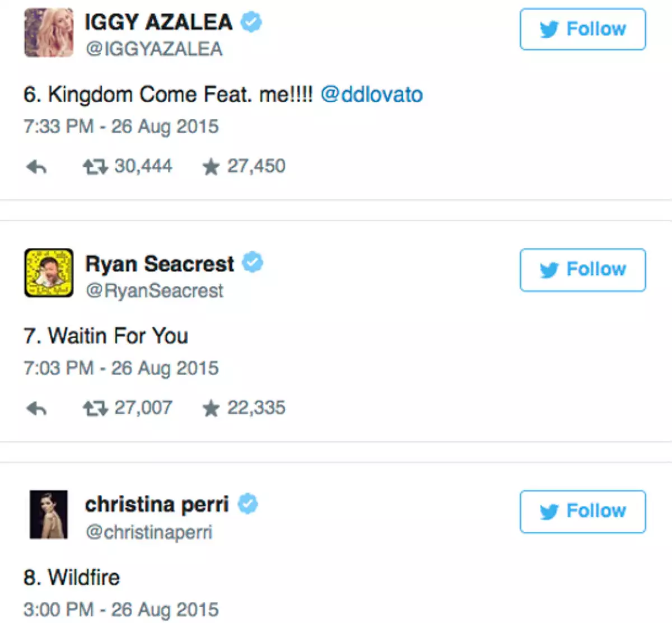Viewport: 672px width, 623px height.
Task: Click the reply icon on Iggy Azalea's tweet
Action: [36, 166]
